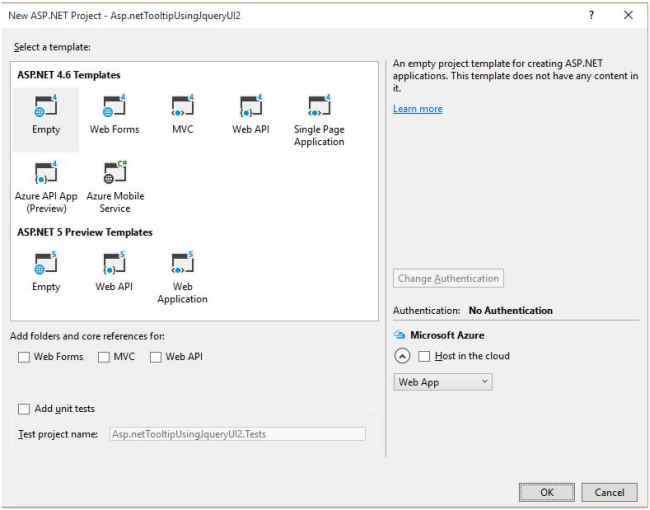Image resolution: width=650 pixels, height=510 pixels.
Task: Collapse the Microsoft Azure section chevron
Action: (x=402, y=356)
